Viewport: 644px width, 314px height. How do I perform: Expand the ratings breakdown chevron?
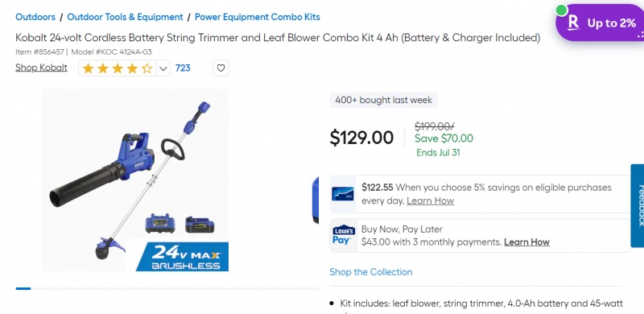coord(163,68)
